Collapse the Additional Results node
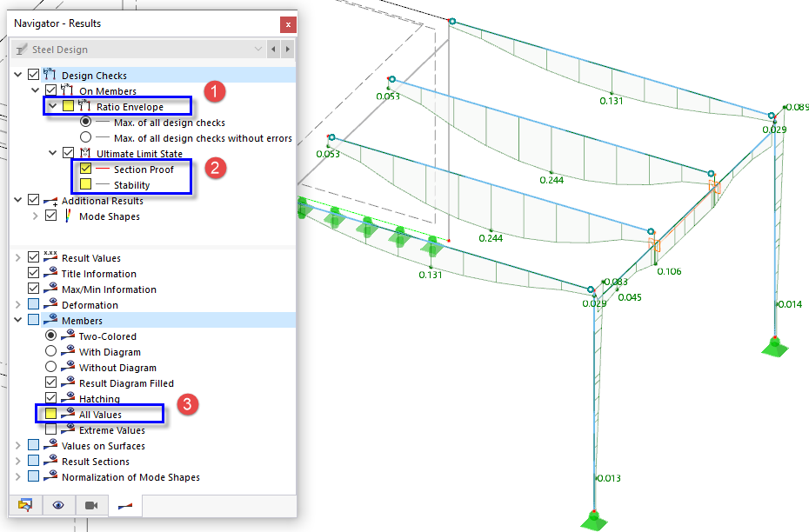809x532 pixels. 18,200
